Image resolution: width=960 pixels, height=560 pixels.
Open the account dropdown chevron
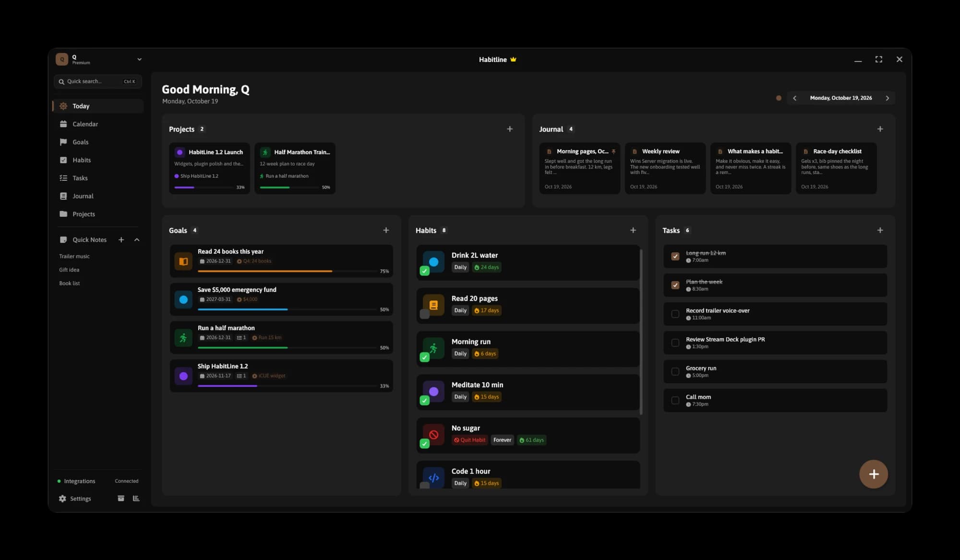pyautogui.click(x=139, y=60)
